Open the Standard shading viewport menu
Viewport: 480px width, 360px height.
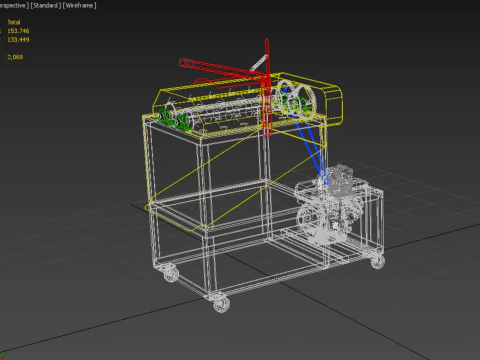46,6
